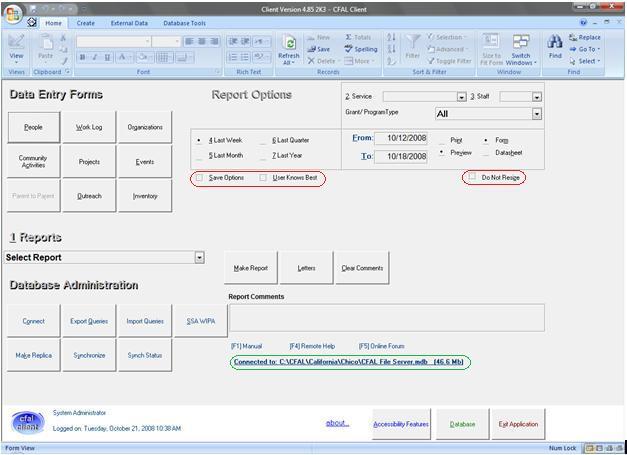Screen dimensions: 627x455
Task: Open the Database Tools tab
Action: pyautogui.click(x=184, y=23)
